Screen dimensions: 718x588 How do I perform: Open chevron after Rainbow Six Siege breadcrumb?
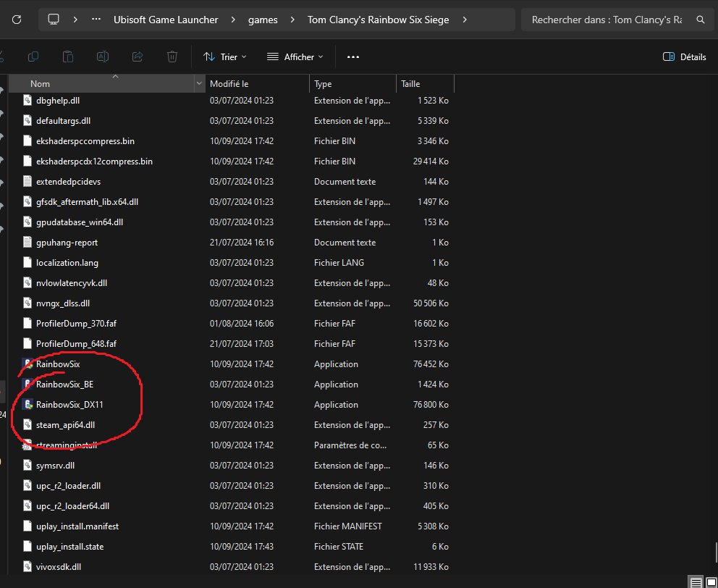coord(465,20)
